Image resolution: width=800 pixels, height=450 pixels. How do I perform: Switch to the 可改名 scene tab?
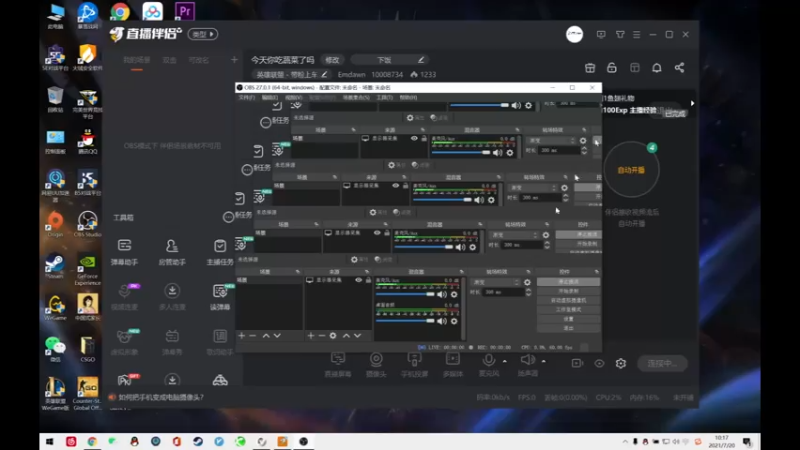pyautogui.click(x=198, y=60)
